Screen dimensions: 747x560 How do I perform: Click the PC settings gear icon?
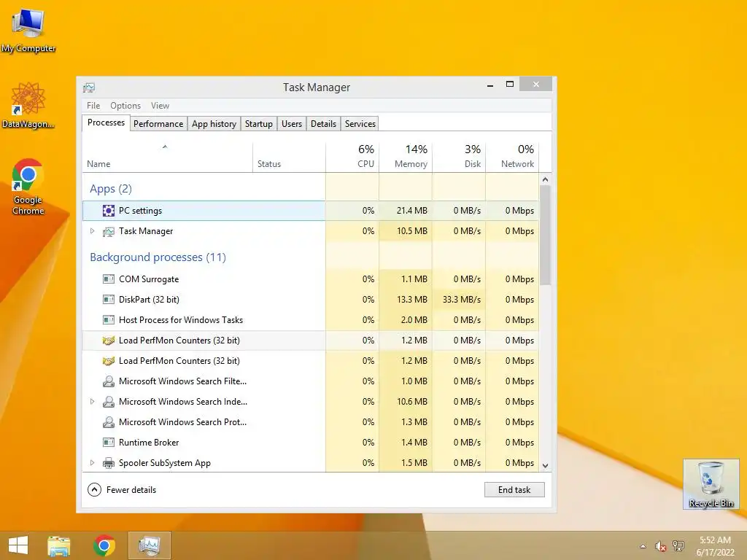(x=109, y=211)
